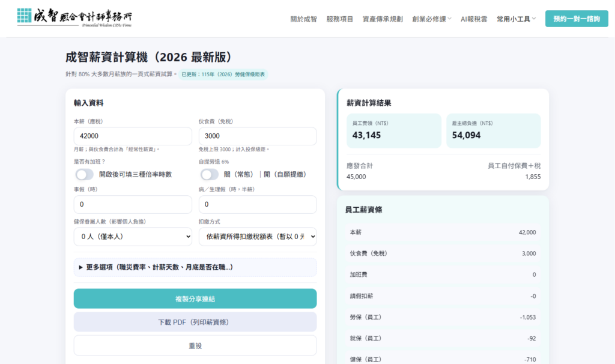Open the 健保眷屬人數 dropdown

[x=133, y=237]
